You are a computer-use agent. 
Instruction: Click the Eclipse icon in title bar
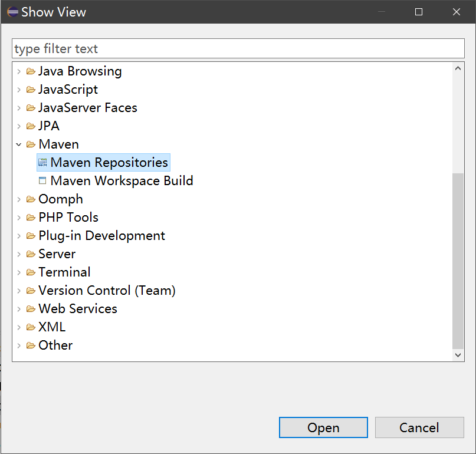tap(12, 12)
